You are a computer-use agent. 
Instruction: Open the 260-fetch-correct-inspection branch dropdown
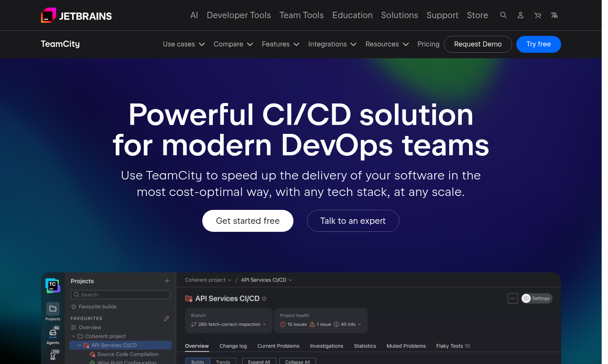click(x=228, y=324)
